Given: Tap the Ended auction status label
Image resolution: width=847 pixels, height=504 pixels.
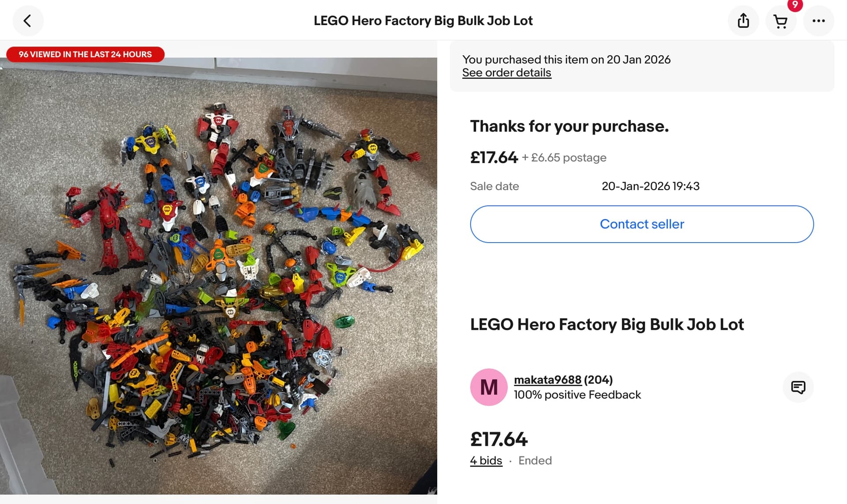Looking at the screenshot, I should coord(535,460).
